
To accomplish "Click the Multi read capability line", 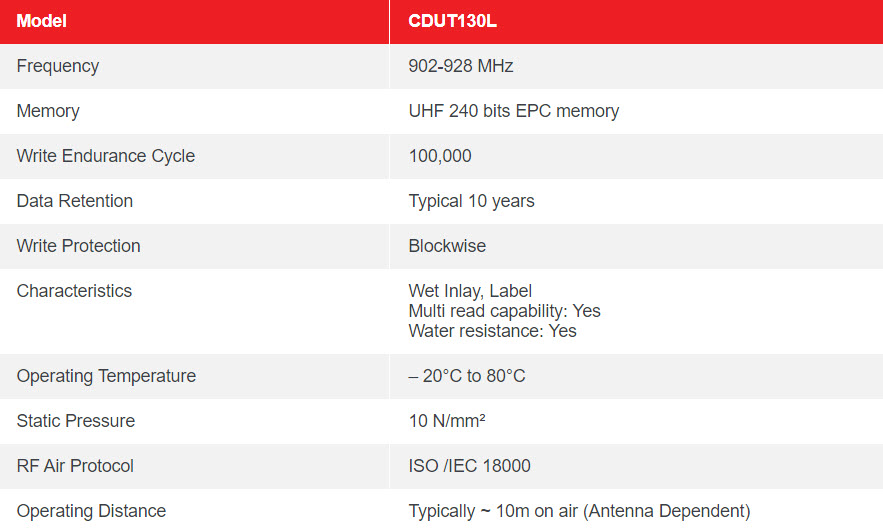I will click(x=505, y=311).
